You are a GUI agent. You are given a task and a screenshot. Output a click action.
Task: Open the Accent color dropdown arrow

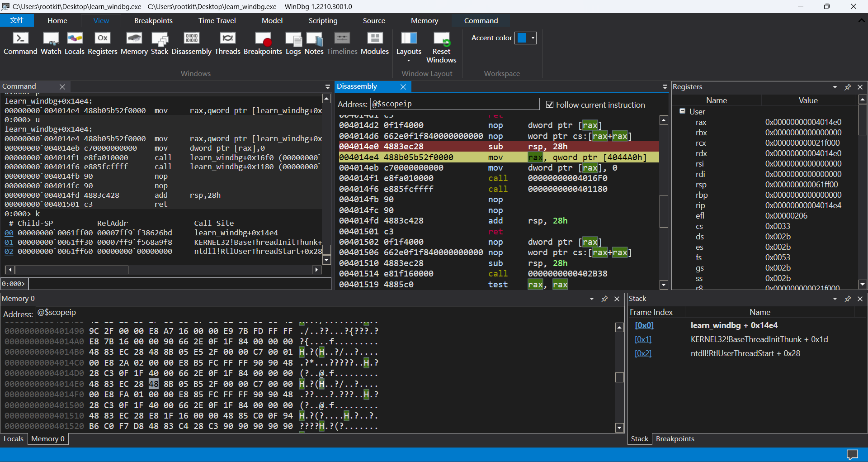pyautogui.click(x=533, y=38)
